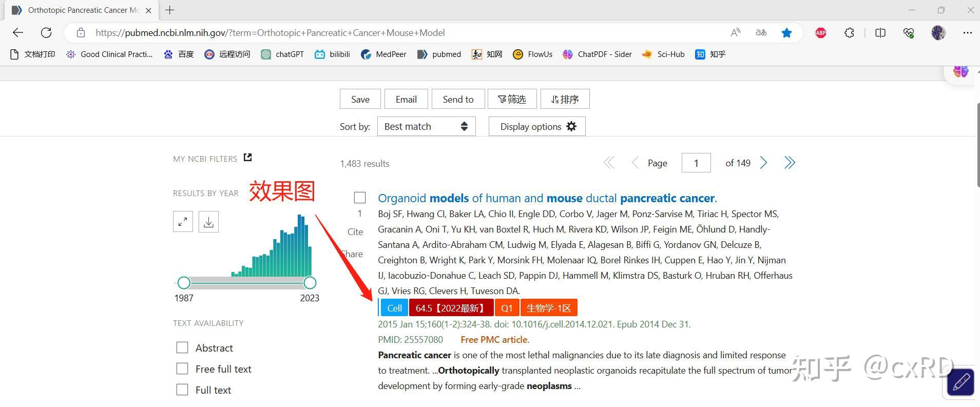Image resolution: width=980 pixels, height=407 pixels.
Task: Open the pubmed bookmark
Action: click(439, 54)
